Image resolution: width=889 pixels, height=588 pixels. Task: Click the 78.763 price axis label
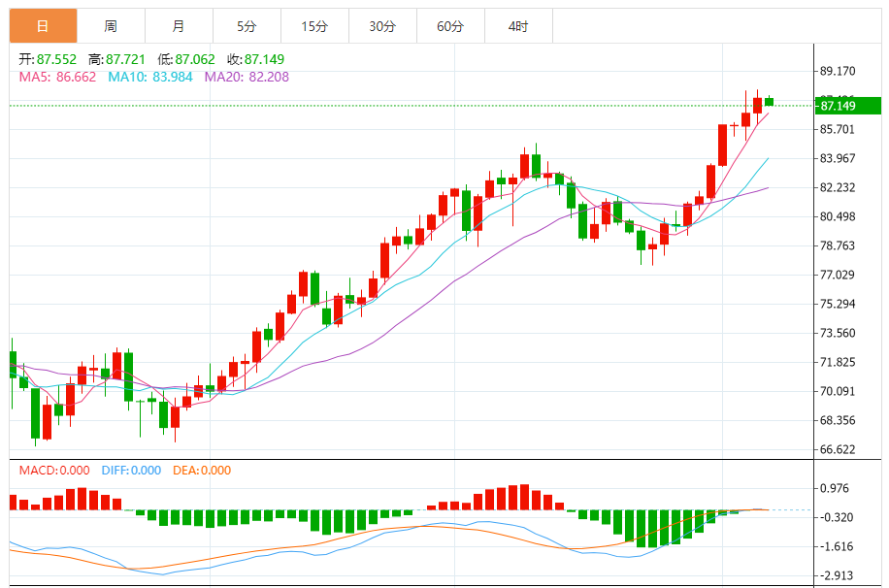point(838,245)
